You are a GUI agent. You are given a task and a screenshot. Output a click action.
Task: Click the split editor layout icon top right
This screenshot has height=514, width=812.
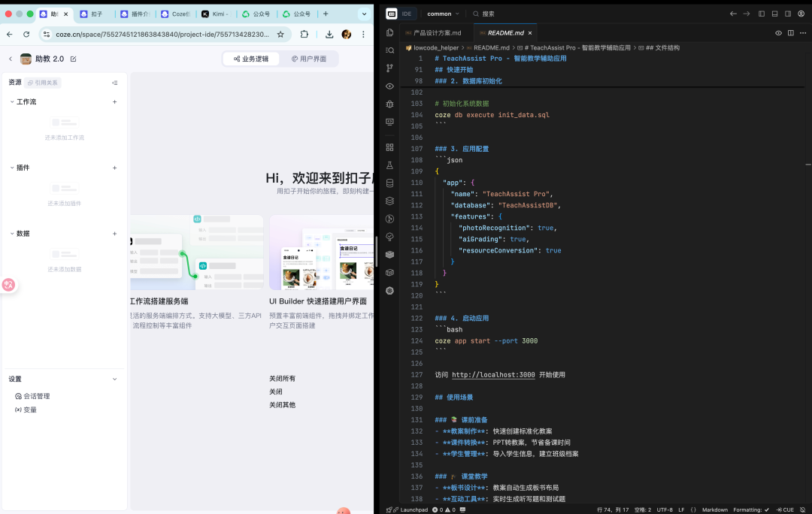click(x=791, y=33)
